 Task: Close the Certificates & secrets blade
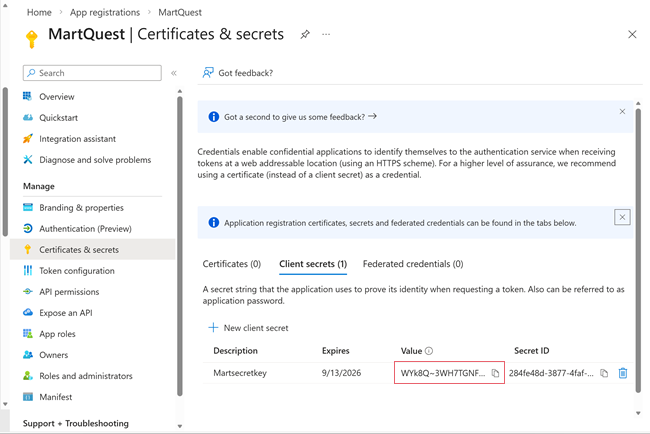coord(632,34)
